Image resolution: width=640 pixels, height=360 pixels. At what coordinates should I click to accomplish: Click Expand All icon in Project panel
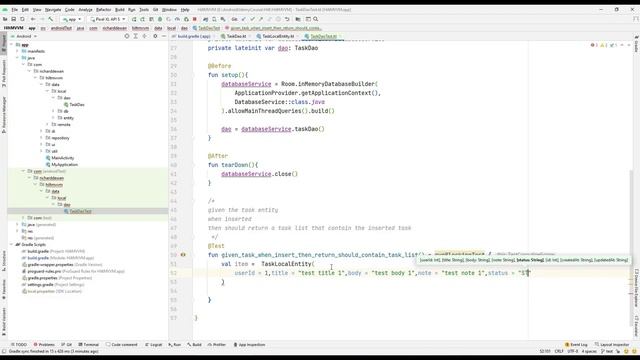(136, 36)
